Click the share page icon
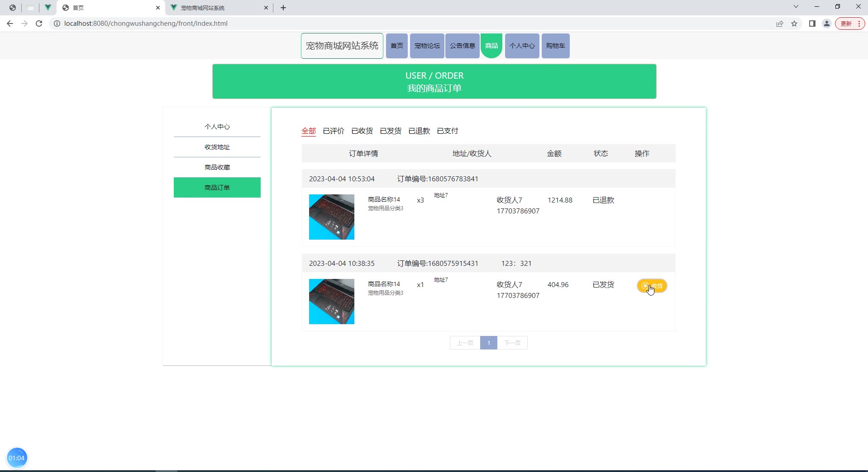 780,24
